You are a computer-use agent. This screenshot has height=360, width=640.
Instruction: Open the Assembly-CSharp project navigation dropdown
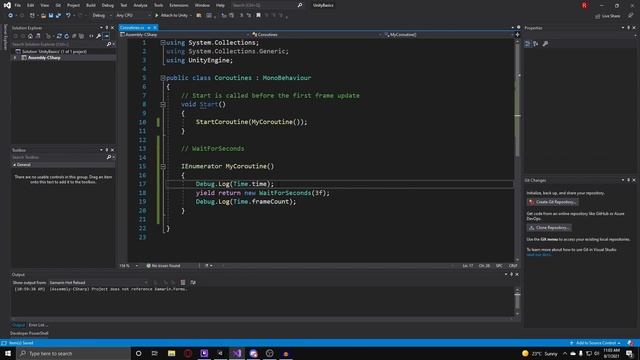coord(184,35)
